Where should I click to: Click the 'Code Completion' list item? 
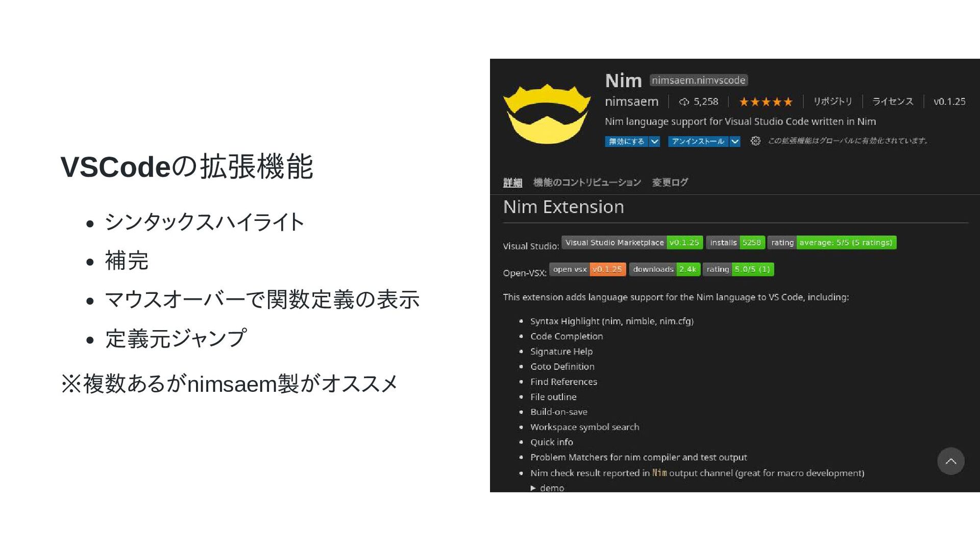[567, 336]
